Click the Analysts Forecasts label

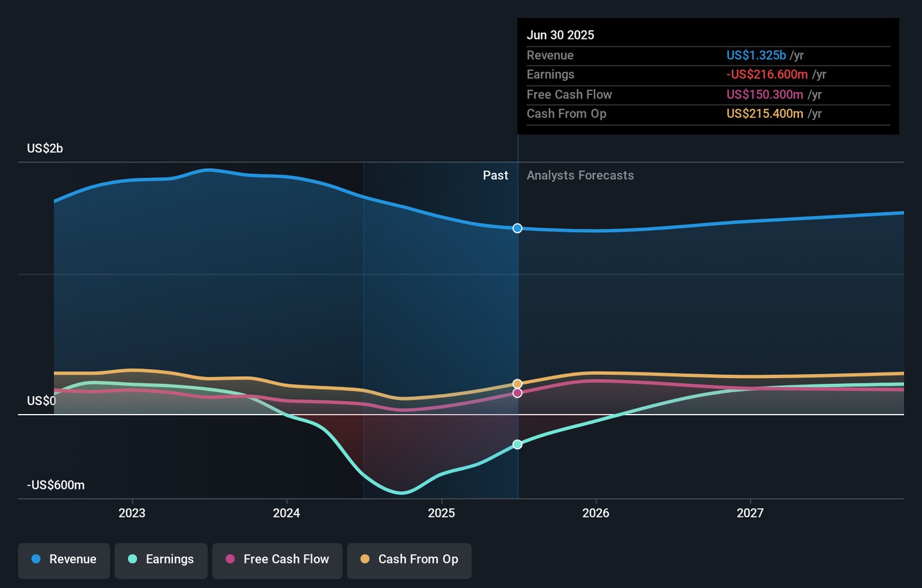[580, 175]
